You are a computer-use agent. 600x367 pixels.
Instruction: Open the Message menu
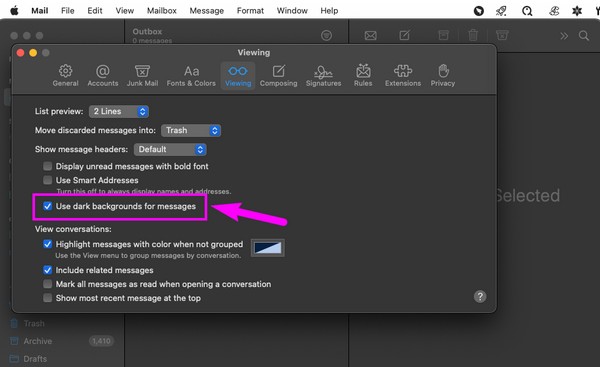(x=207, y=11)
